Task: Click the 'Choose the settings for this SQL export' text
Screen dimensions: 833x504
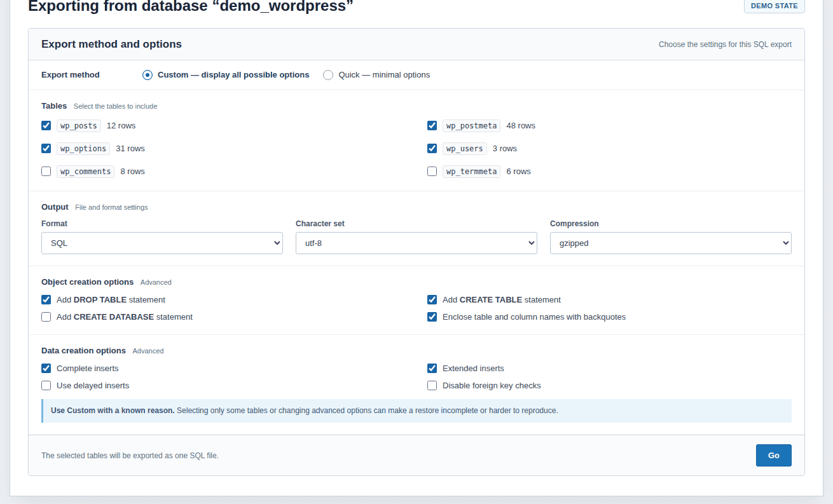Action: click(725, 44)
